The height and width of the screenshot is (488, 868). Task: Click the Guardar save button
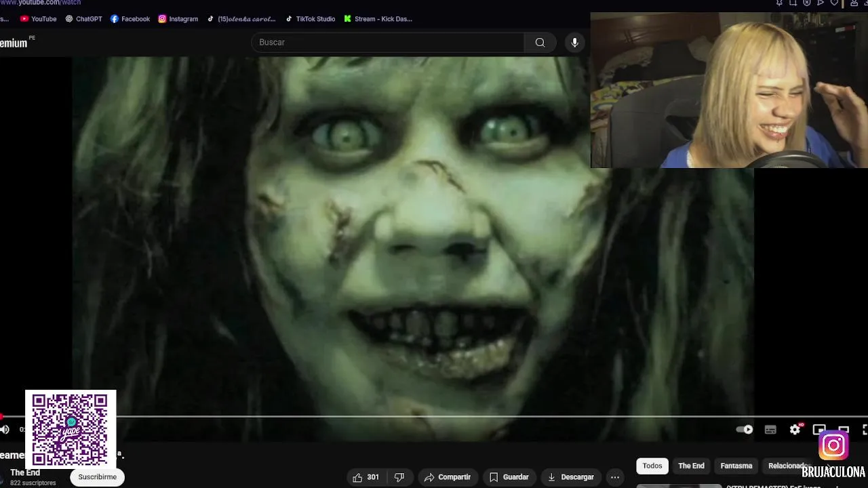509,477
